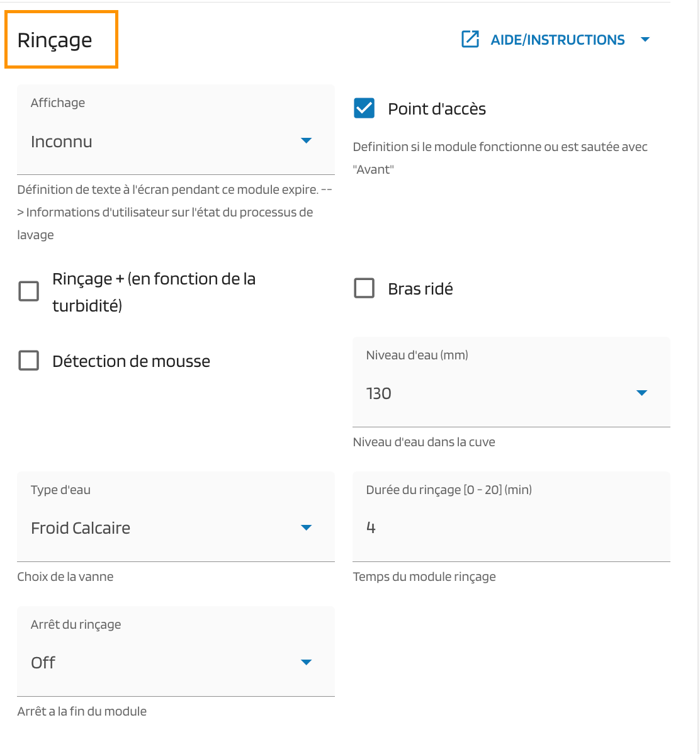Click the Off value in Arrêt du rinçage
This screenshot has height=754, width=700.
click(43, 663)
